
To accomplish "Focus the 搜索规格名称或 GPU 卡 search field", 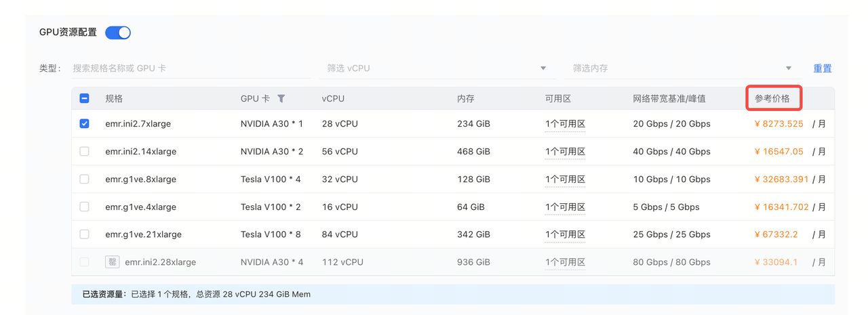I will (190, 68).
